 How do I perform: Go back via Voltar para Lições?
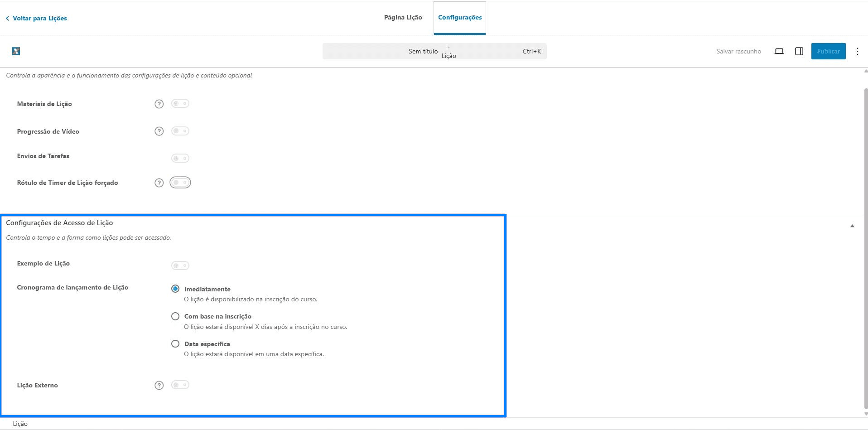(x=36, y=18)
